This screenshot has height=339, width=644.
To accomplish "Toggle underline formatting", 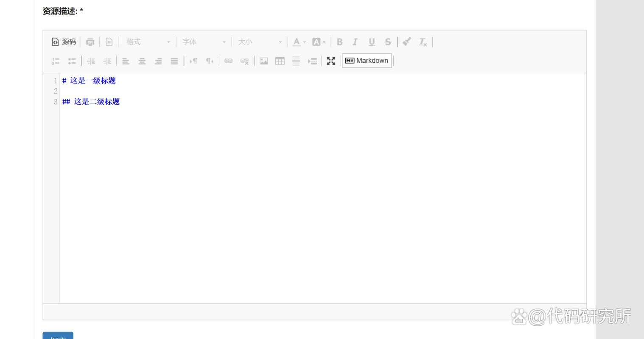I will click(x=372, y=42).
